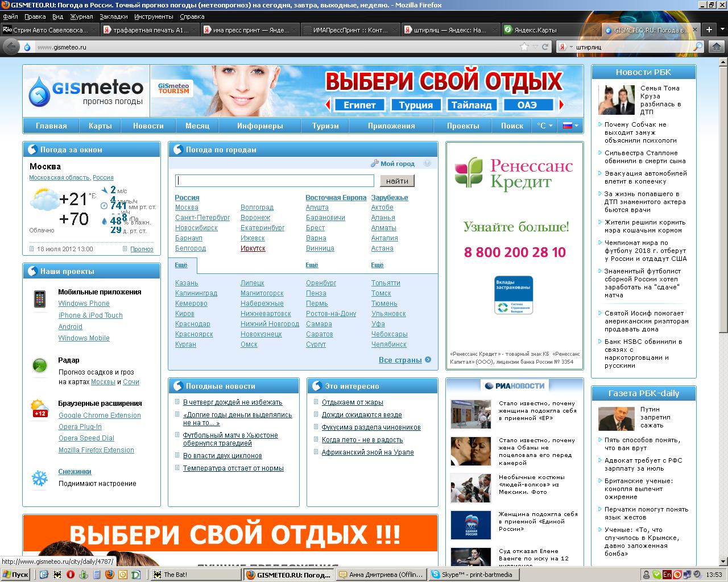This screenshot has height=582, width=728.
Task: Expand the list-all-tabs arrow
Action: [x=721, y=30]
